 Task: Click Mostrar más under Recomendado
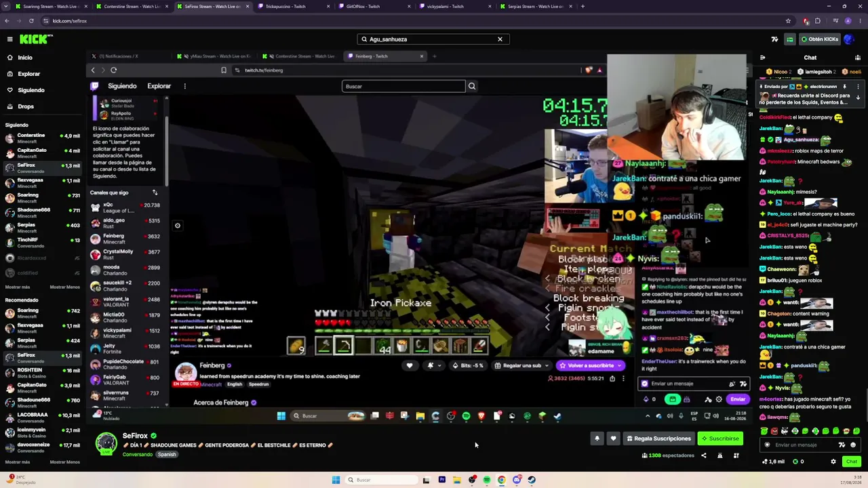click(x=18, y=462)
